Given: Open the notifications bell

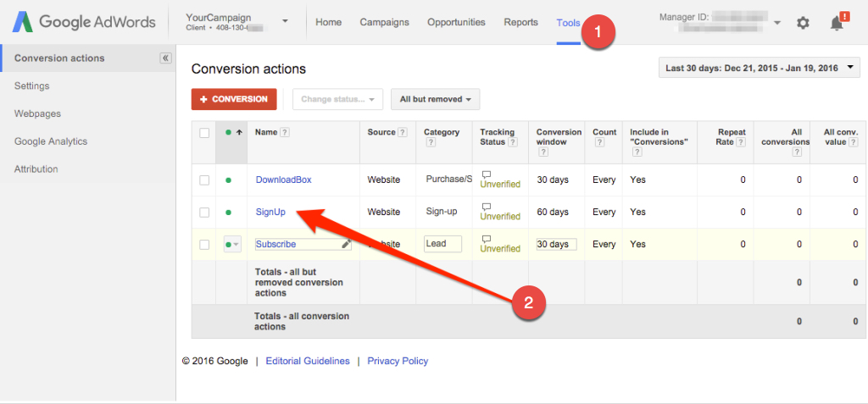Looking at the screenshot, I should [837, 22].
